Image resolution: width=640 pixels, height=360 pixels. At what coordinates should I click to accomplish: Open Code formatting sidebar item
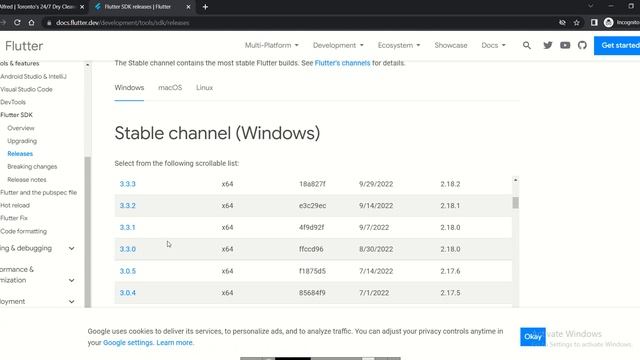pyautogui.click(x=23, y=231)
